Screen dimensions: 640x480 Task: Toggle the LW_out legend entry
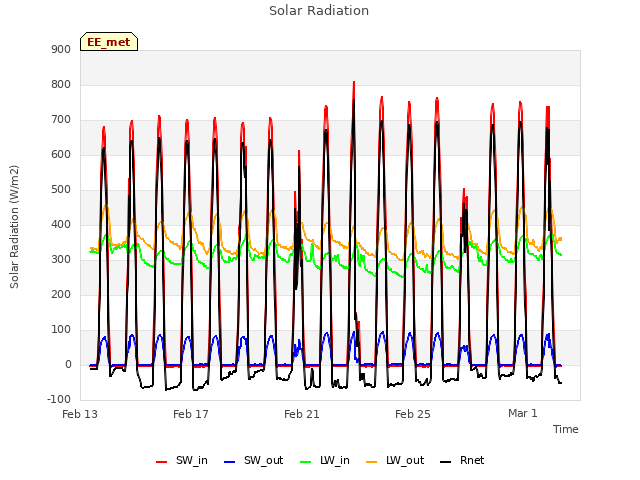[395, 460]
